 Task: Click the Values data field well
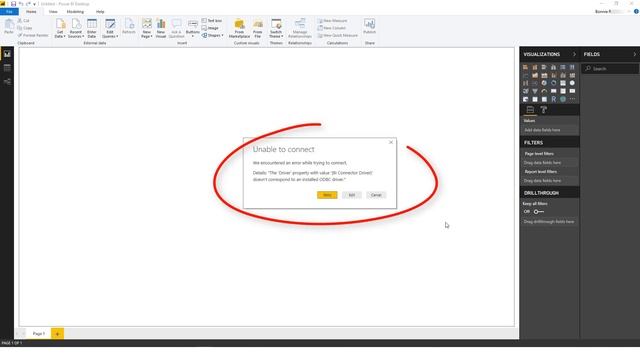pyautogui.click(x=550, y=130)
